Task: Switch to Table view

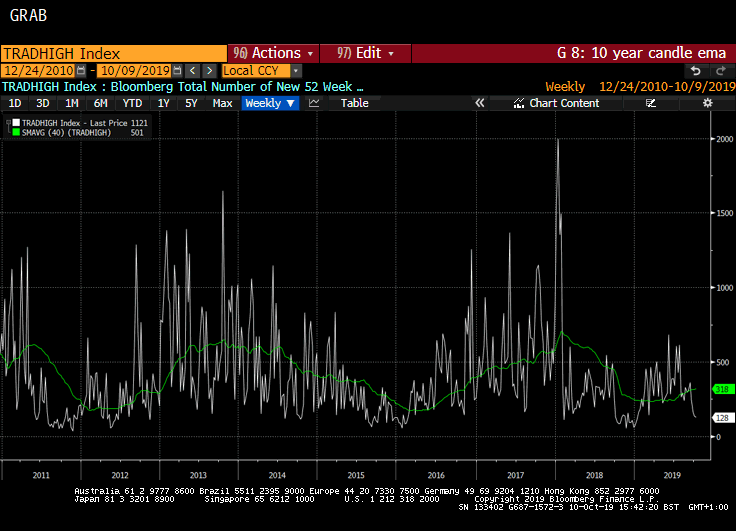Action: (354, 103)
